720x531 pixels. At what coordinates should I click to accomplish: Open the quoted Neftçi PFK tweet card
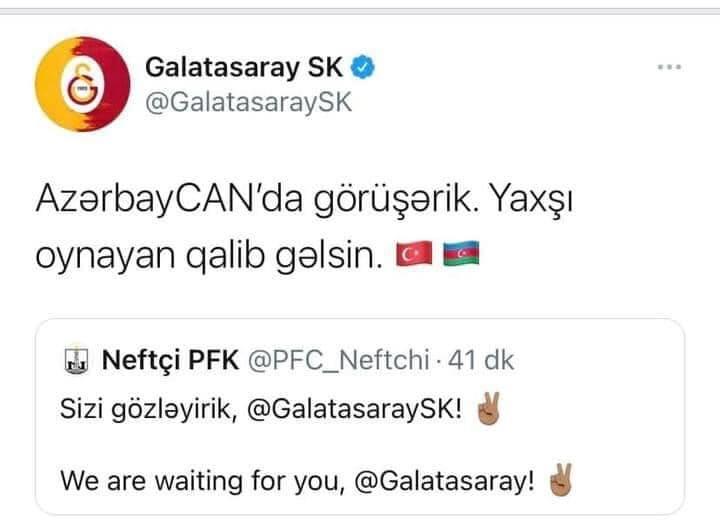pos(360,416)
